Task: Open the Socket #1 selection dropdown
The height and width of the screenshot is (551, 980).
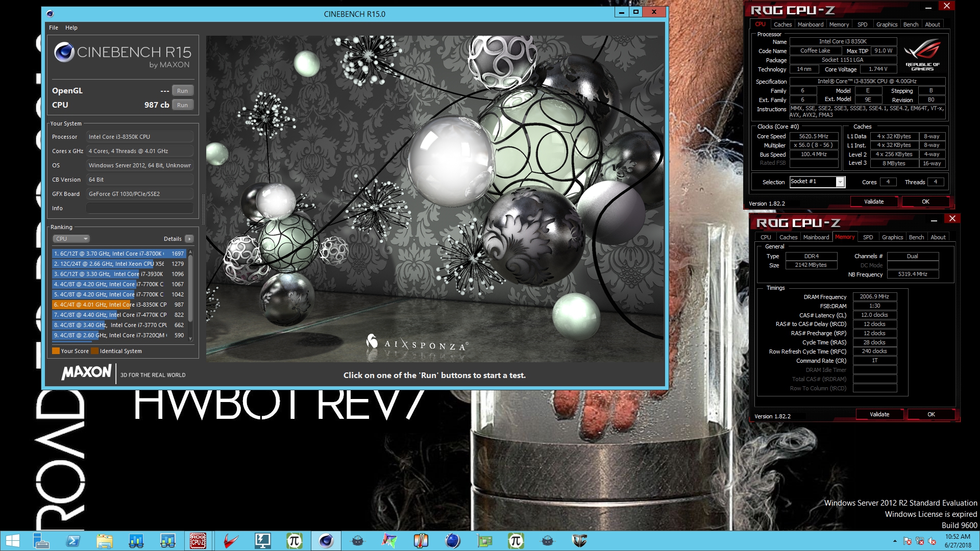Action: pos(817,182)
